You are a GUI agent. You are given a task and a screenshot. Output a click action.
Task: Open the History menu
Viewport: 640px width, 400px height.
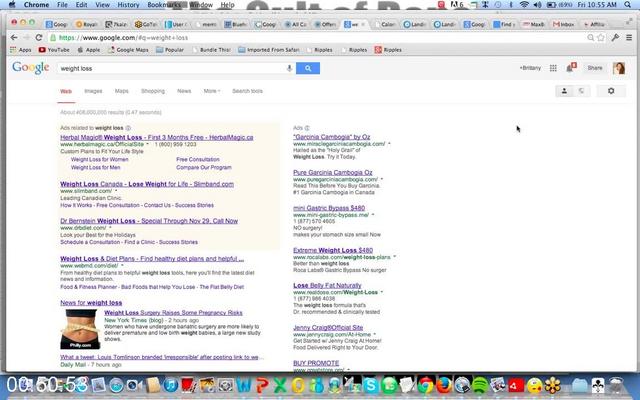128,5
